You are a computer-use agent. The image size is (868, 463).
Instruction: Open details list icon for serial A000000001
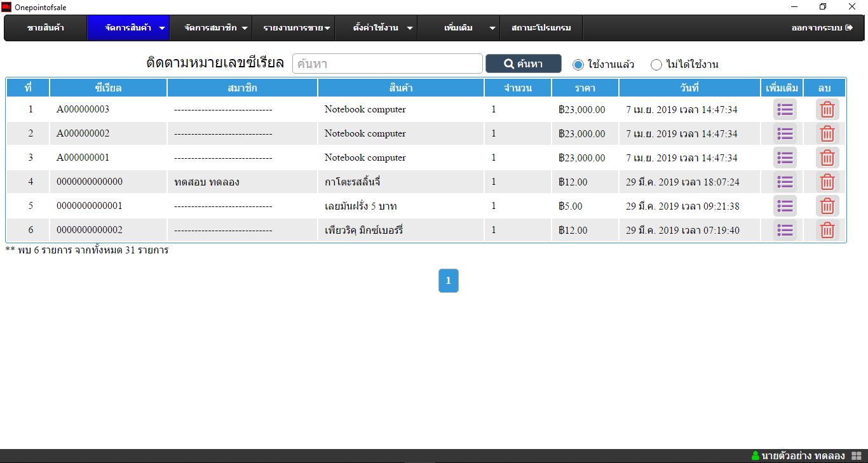tap(785, 158)
